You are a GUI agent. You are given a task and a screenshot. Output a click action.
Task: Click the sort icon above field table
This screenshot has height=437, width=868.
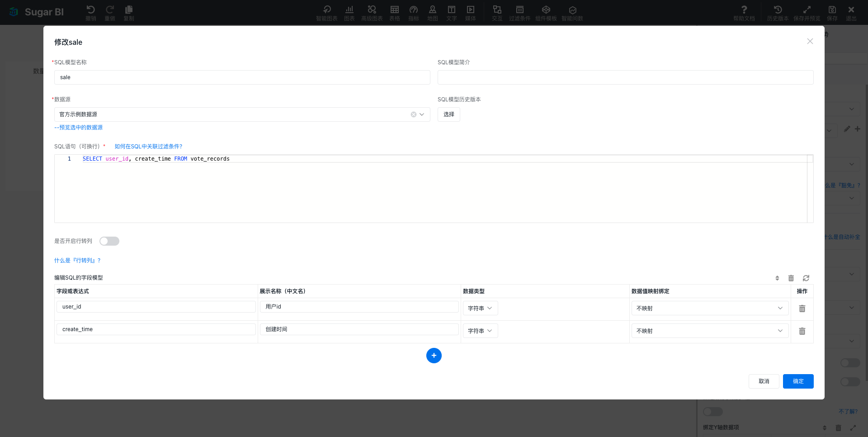[x=777, y=278]
